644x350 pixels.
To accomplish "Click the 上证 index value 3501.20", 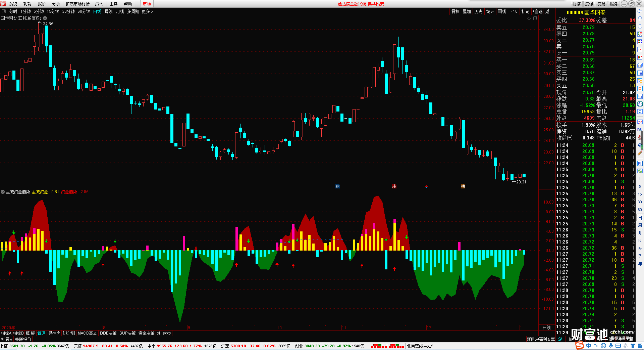I will (17, 346).
